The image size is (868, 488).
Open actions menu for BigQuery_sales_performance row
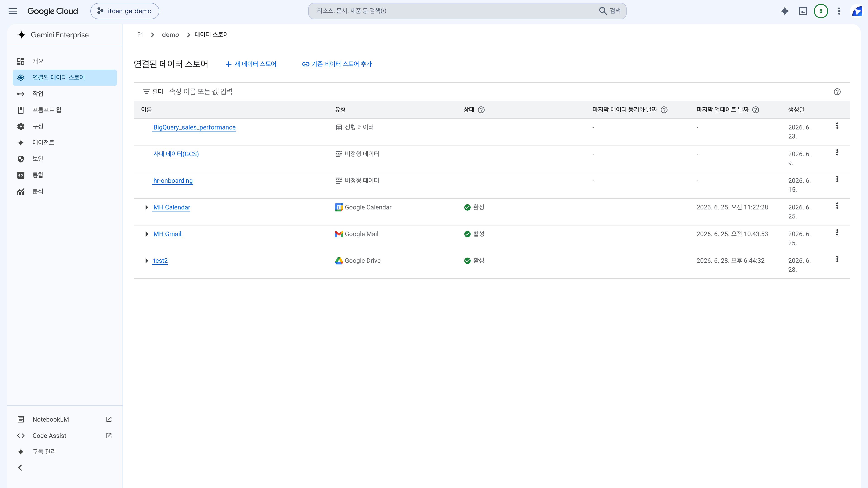coord(837,126)
